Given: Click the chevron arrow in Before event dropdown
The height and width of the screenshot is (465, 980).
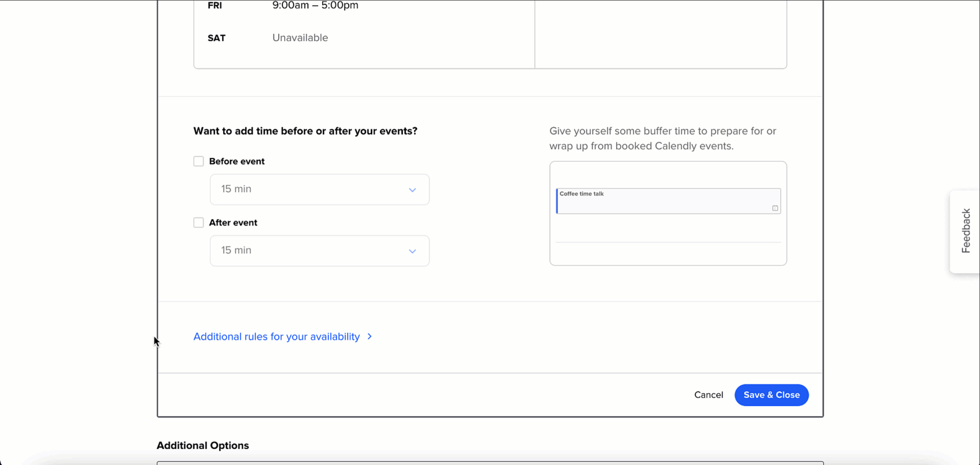Looking at the screenshot, I should [412, 190].
